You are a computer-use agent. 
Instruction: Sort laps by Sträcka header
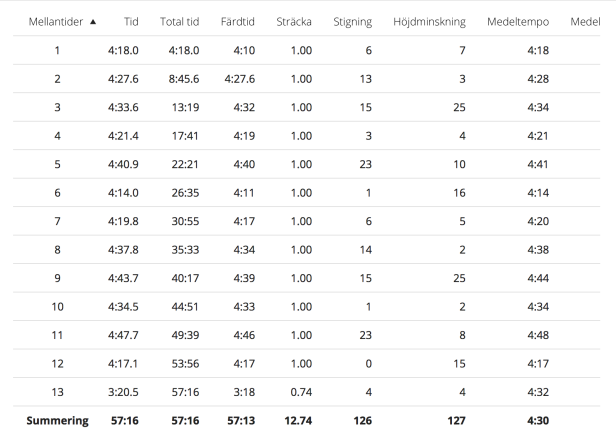point(294,22)
